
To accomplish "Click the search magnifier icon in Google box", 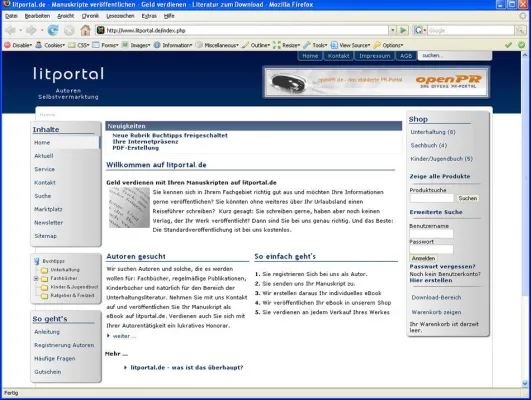I will pos(520,30).
